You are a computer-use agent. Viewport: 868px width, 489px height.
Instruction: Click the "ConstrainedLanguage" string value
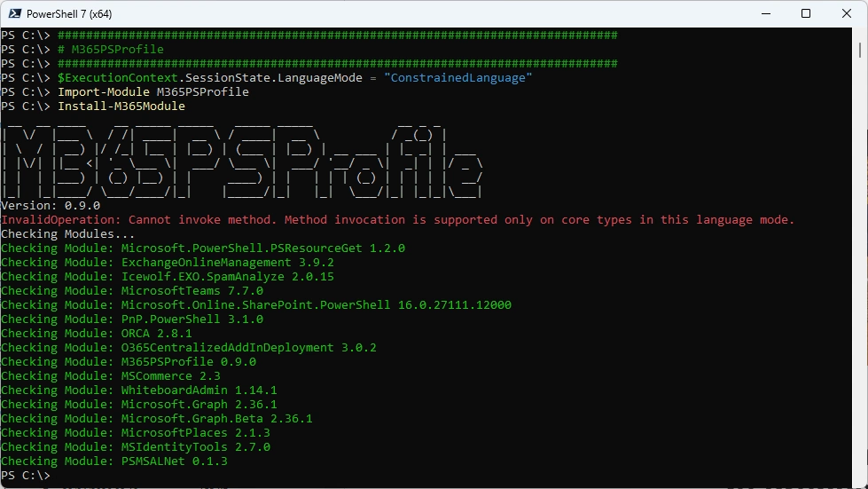coord(457,78)
